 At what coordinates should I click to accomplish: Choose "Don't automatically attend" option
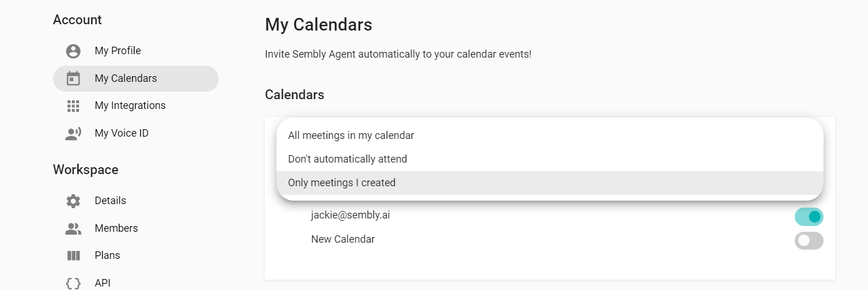(x=347, y=159)
